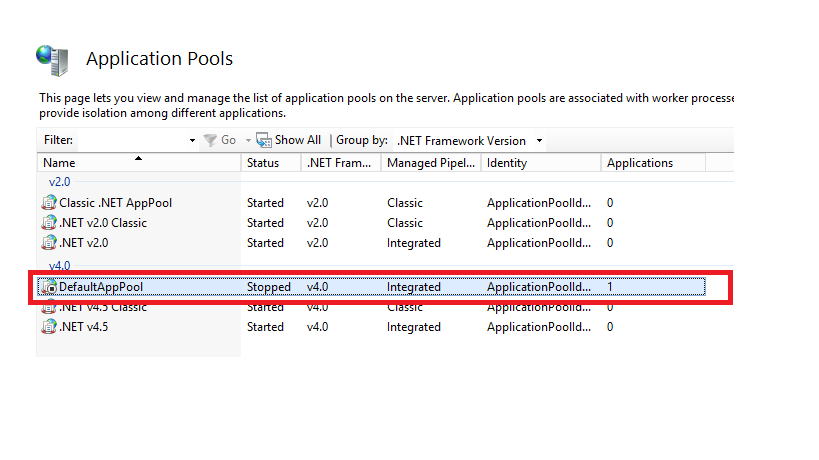Sort by the Managed Pipel... column header
The image size is (819, 460).
point(431,162)
